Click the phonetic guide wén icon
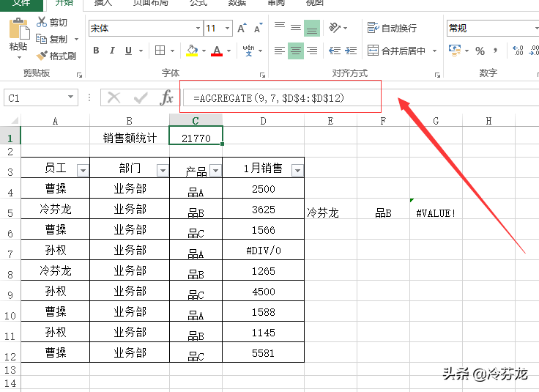Image resolution: width=539 pixels, height=392 pixels. coord(248,51)
